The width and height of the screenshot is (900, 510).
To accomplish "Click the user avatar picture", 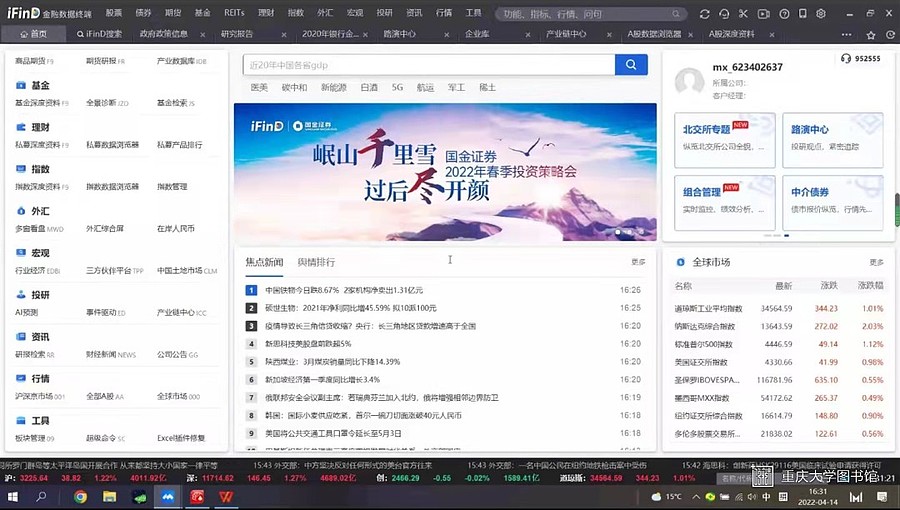I will click(689, 81).
